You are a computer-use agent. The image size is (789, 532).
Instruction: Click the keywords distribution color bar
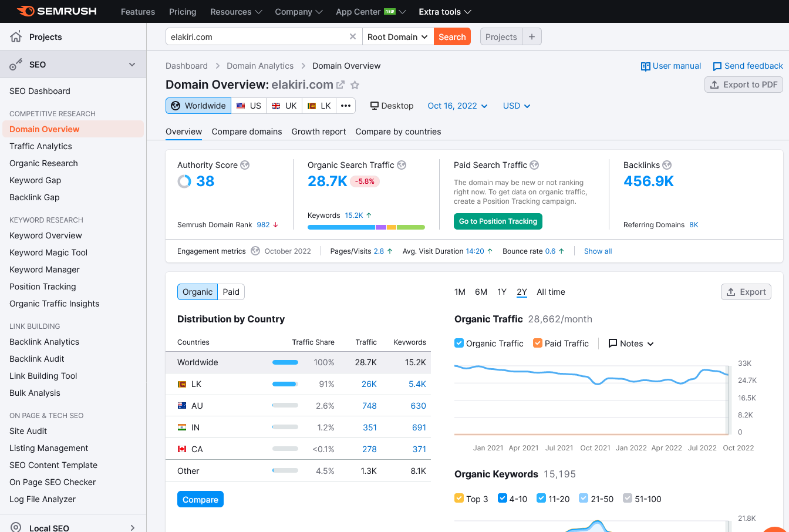(x=366, y=227)
